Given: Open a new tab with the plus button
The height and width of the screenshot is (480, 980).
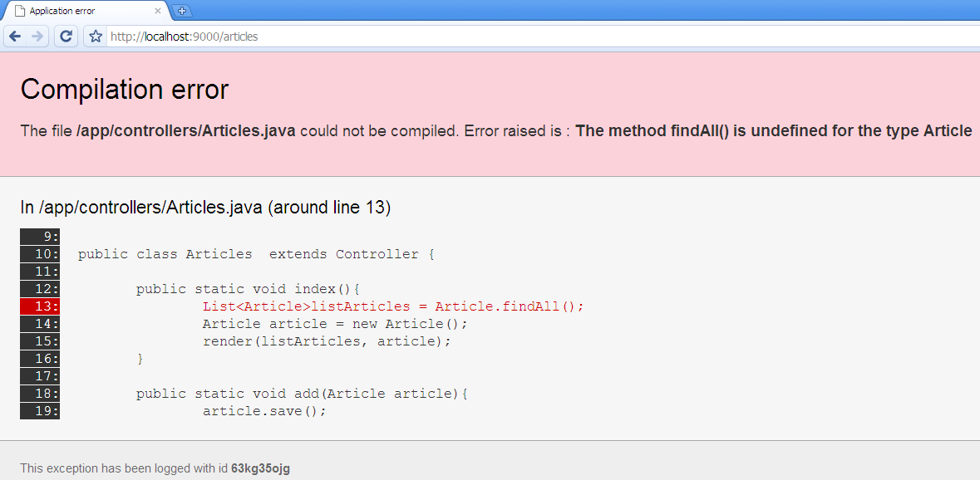Looking at the screenshot, I should [182, 11].
